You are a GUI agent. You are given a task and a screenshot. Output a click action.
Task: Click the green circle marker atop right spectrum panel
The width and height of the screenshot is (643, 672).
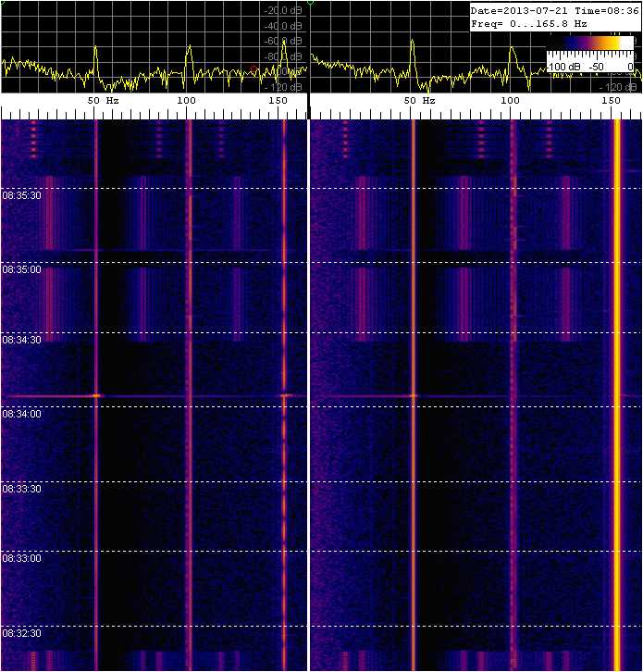tap(312, 3)
